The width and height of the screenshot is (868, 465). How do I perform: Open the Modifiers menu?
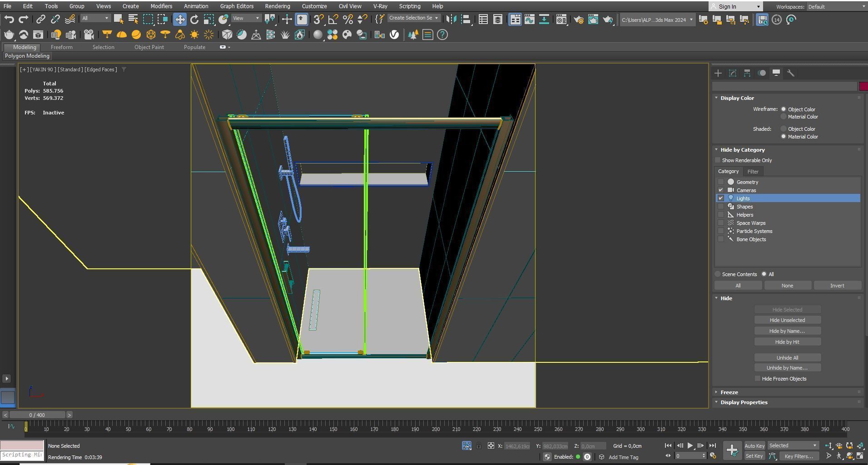tap(161, 6)
